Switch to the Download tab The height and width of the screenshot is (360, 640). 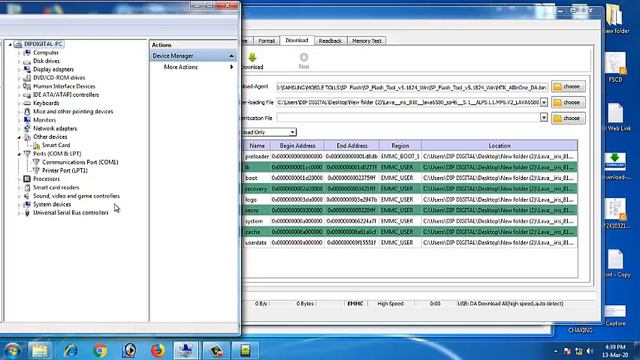click(297, 40)
